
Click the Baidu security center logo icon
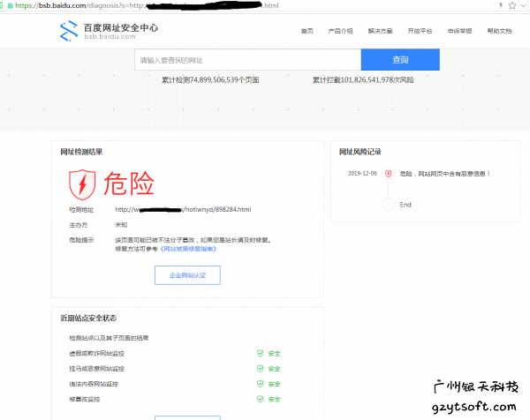point(69,31)
